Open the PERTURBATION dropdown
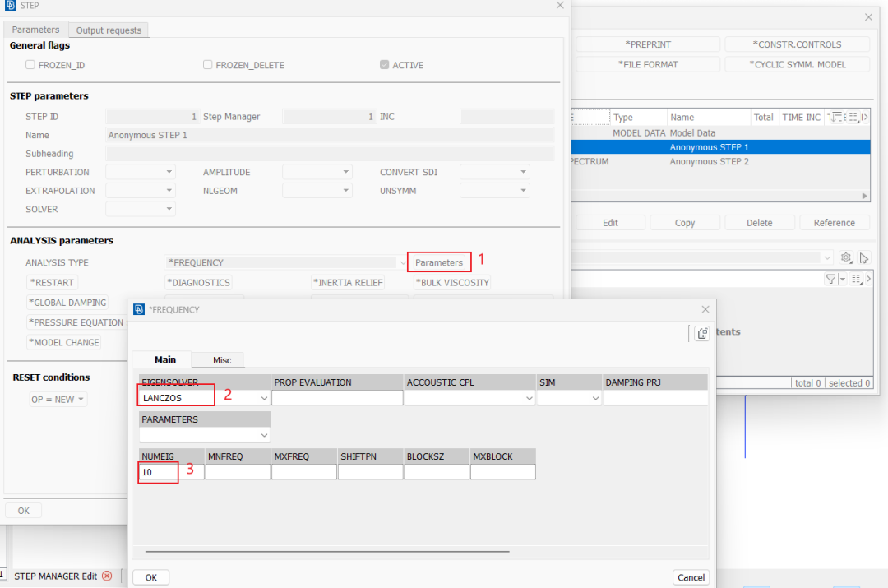Viewport: 888px width, 588px height. pyautogui.click(x=141, y=172)
